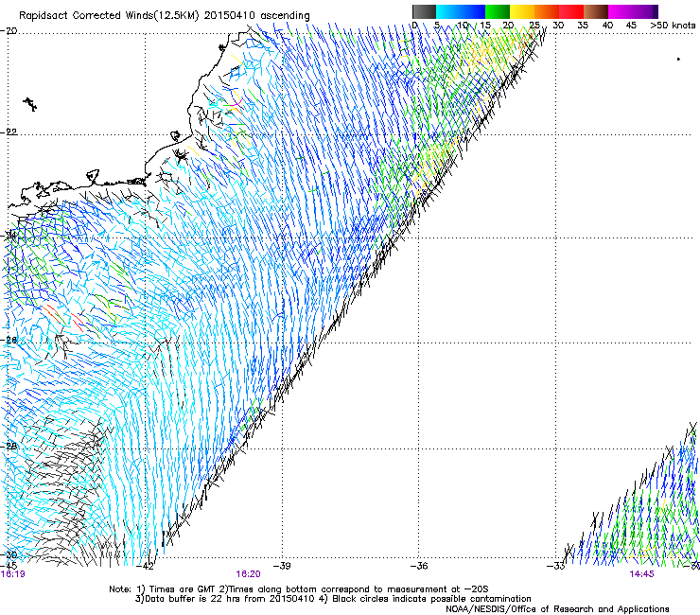
Task: Click the '14:45' time label
Action: [642, 574]
